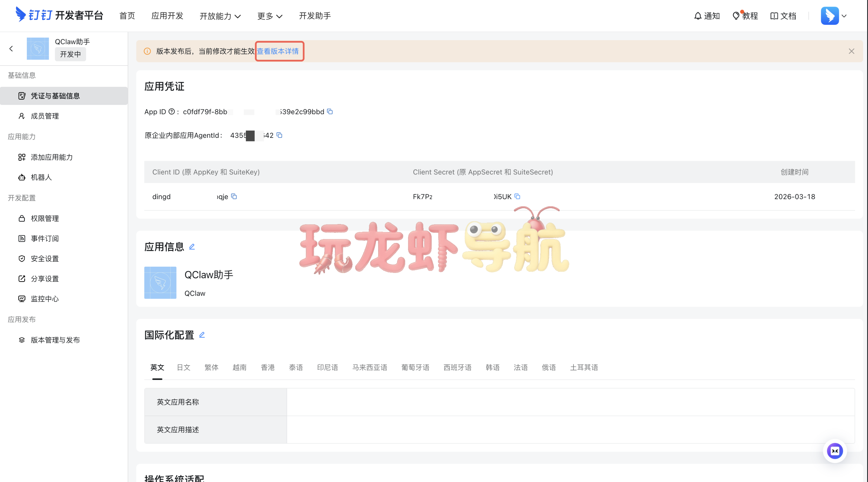Select the 法语 language tab
This screenshot has height=482, width=868.
click(x=521, y=367)
